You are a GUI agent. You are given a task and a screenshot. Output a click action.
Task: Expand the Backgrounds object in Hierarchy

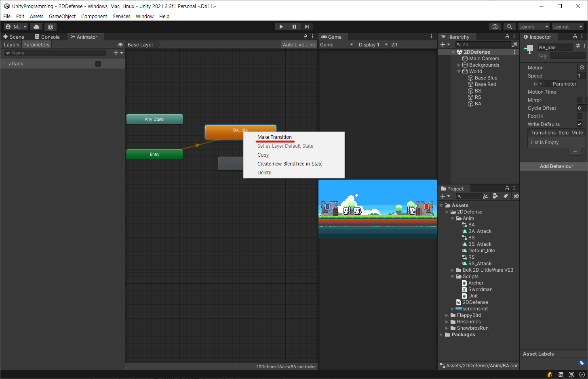459,65
